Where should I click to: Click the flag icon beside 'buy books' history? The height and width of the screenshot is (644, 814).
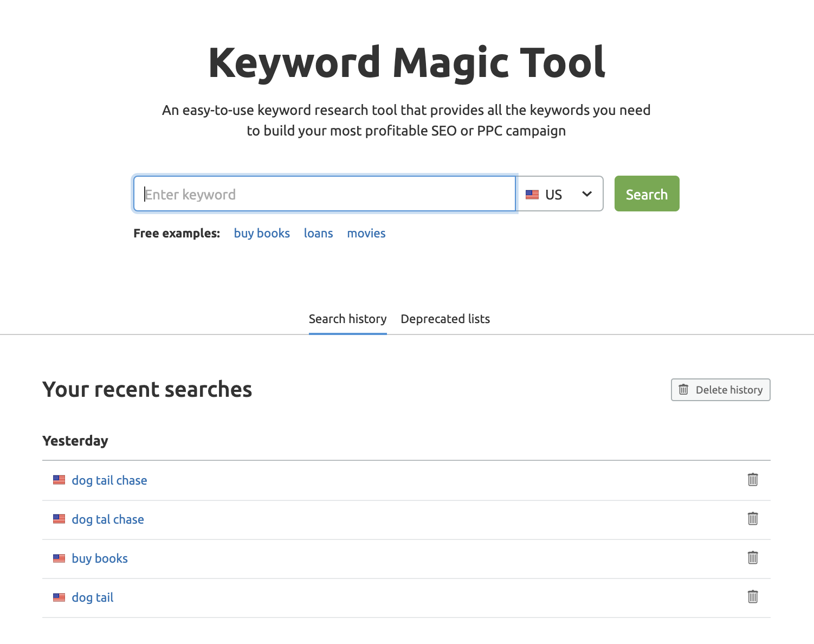pos(59,558)
